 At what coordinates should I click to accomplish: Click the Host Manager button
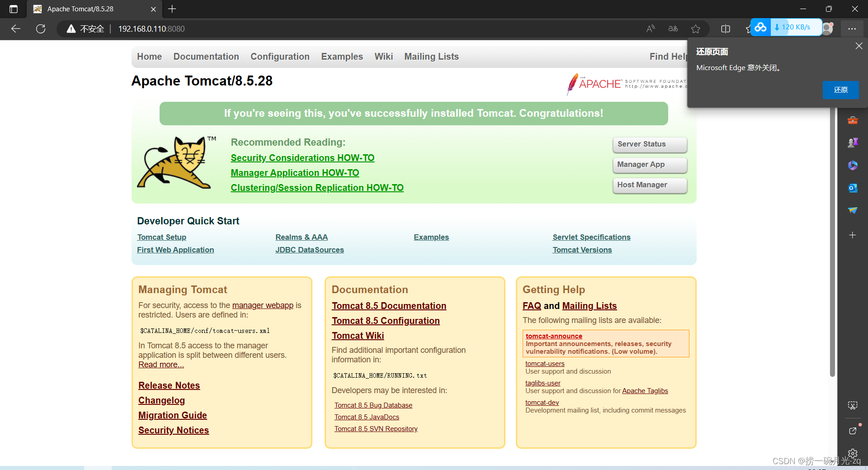650,185
